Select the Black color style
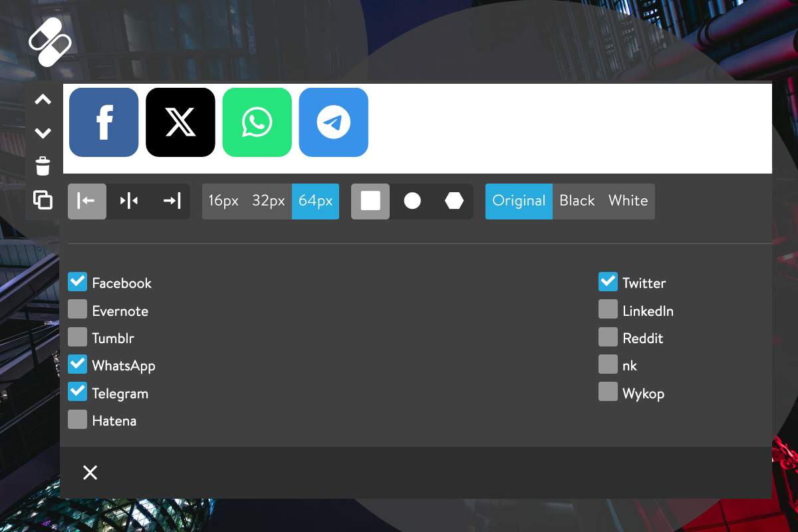Screen dimensions: 798x532 577,201
